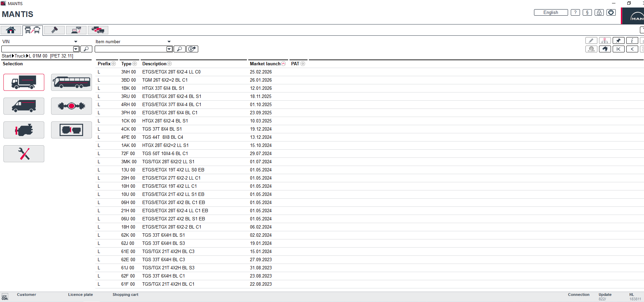
Task: Click the binoculars search icon
Action: tap(605, 49)
